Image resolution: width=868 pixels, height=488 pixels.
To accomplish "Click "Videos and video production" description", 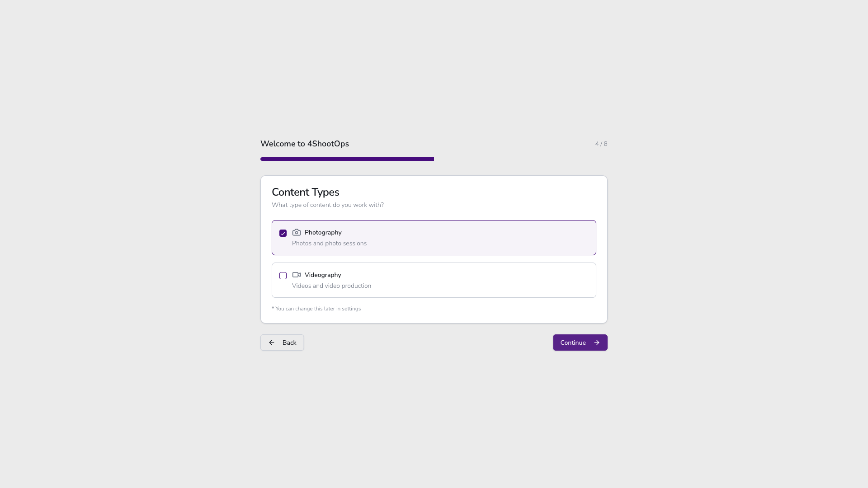I will (x=331, y=286).
